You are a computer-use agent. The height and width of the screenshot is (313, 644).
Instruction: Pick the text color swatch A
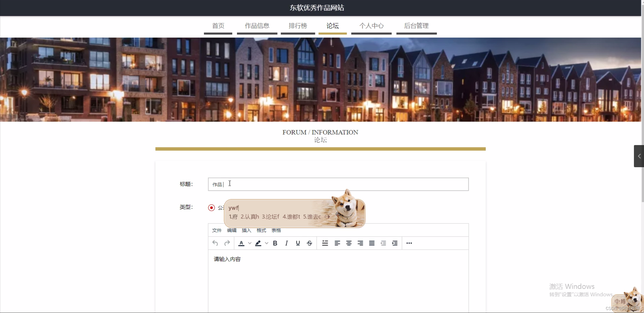click(241, 243)
